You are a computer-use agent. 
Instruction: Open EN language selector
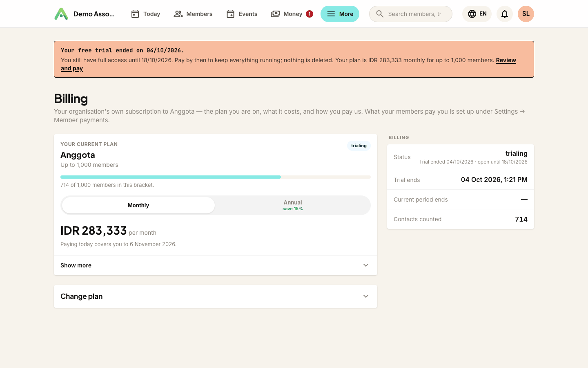477,14
